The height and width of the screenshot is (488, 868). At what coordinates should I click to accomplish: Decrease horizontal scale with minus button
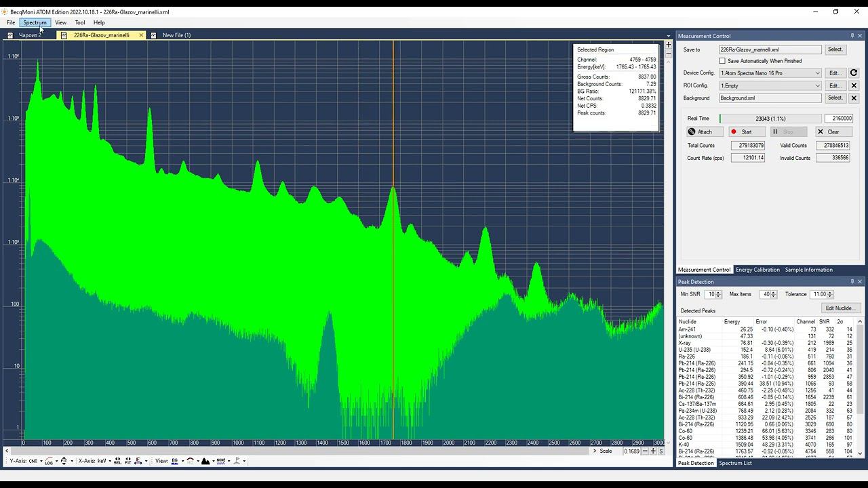point(645,451)
